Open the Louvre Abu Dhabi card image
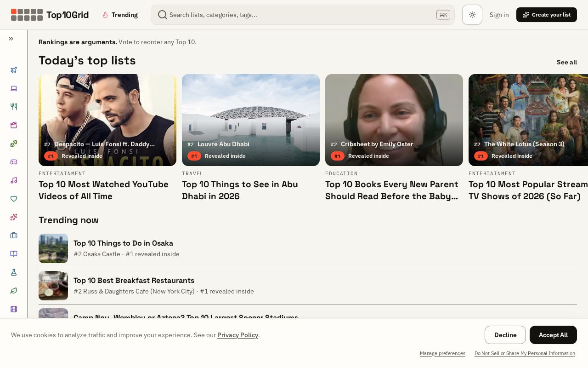This screenshot has width=588, height=368. coord(251,120)
